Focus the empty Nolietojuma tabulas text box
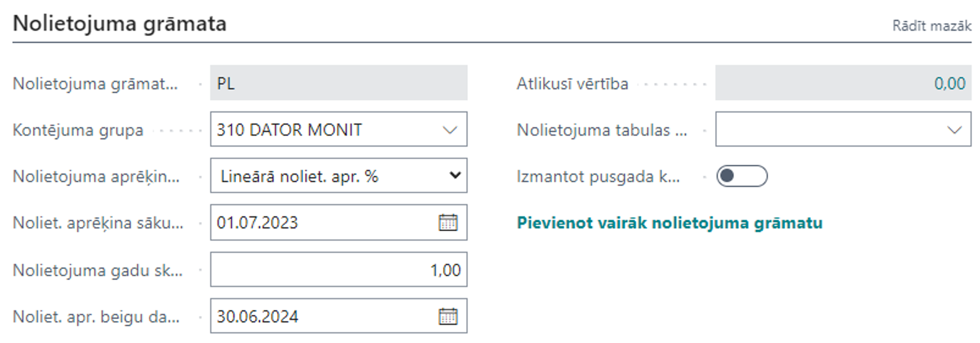Screen dimensions: 980x343 click(828, 130)
